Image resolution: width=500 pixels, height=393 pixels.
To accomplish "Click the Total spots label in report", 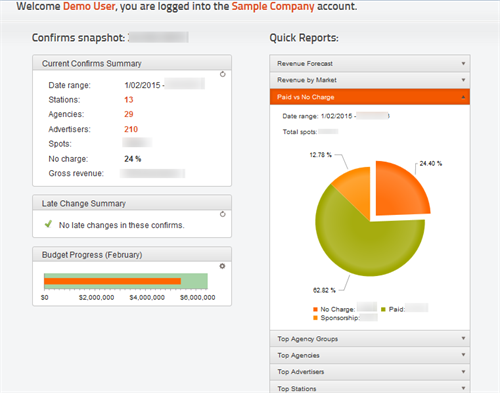I will click(x=300, y=132).
